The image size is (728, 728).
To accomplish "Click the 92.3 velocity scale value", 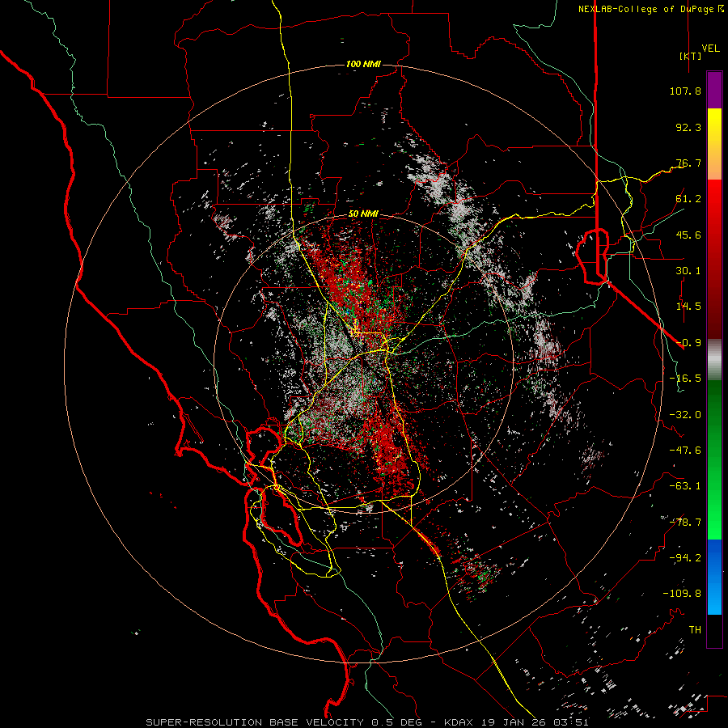I will 688,127.
